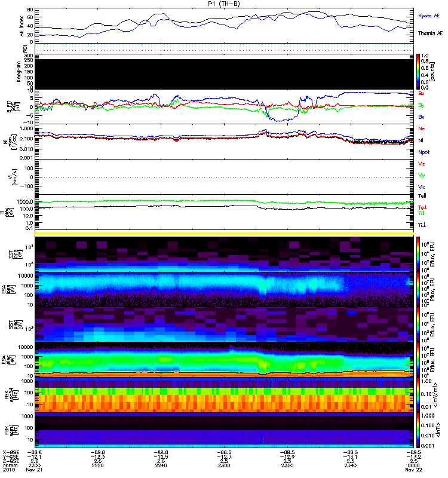Viewport: 448px width, 478px height.
Task: Click the FBK nT color bar
Action: click(x=418, y=430)
